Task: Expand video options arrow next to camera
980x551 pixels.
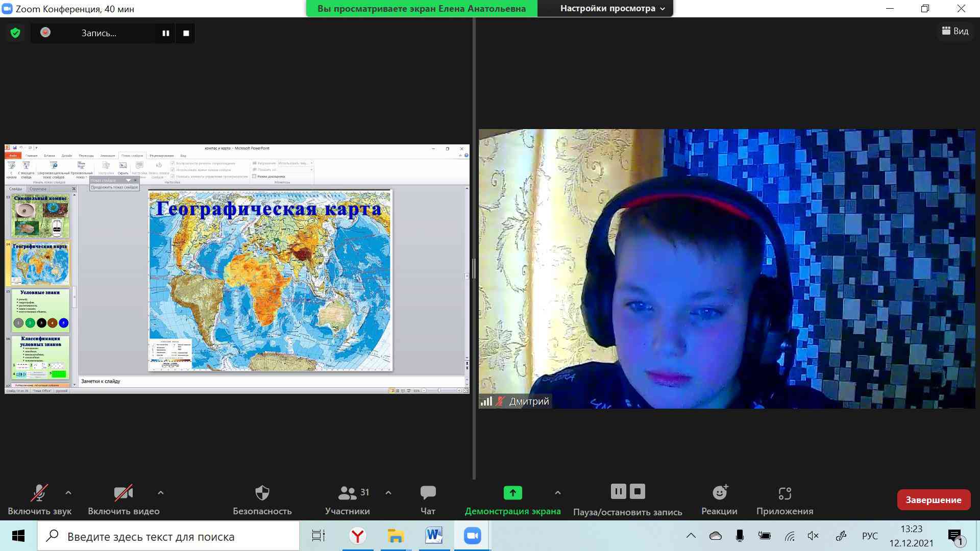Action: coord(160,493)
